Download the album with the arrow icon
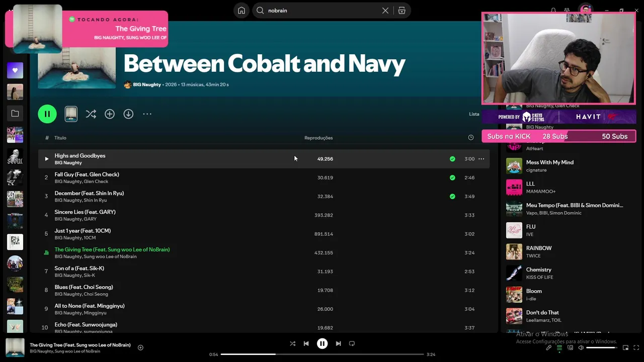This screenshot has height=362, width=644. click(x=128, y=114)
